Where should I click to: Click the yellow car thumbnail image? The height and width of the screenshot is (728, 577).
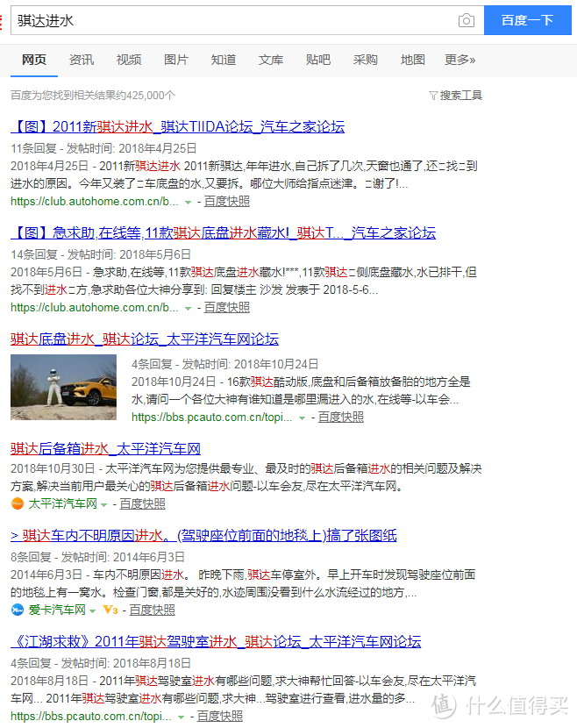click(64, 387)
